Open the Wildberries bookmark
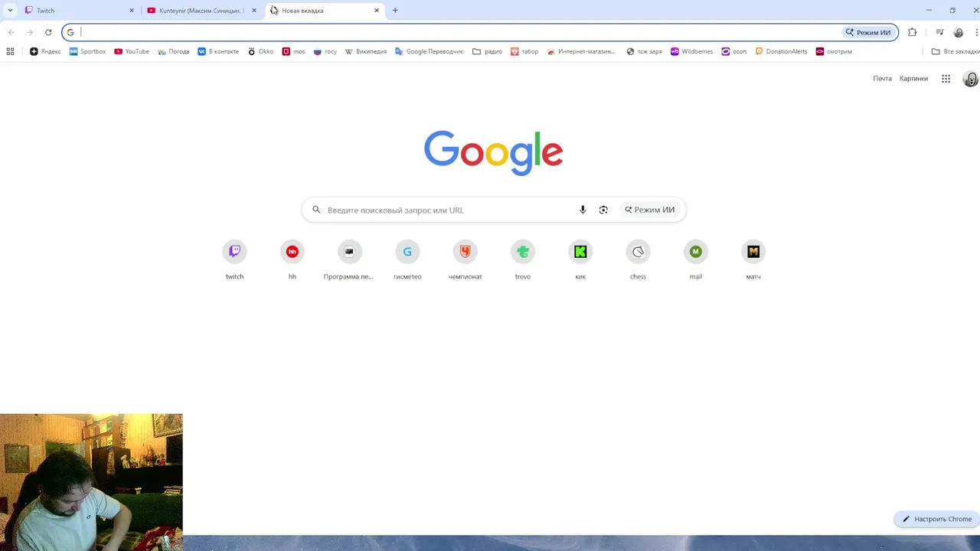This screenshot has height=551, width=980. 691,51
